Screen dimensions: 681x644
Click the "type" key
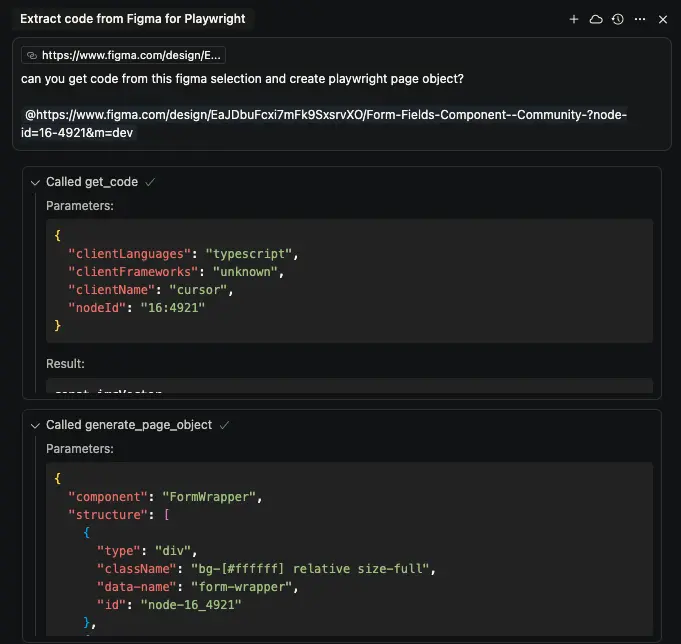[119, 551]
